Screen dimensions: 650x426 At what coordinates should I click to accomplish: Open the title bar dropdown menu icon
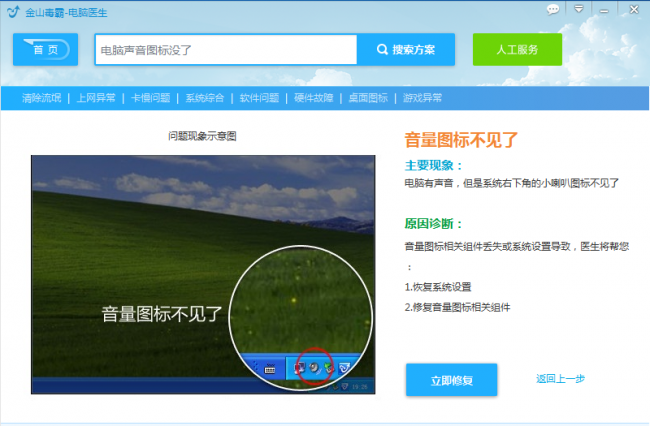[579, 9]
